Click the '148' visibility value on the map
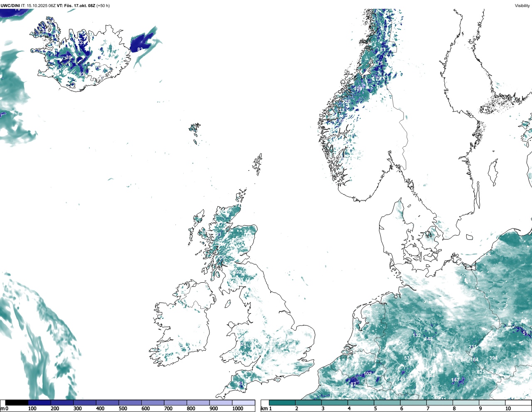 pyautogui.click(x=429, y=339)
